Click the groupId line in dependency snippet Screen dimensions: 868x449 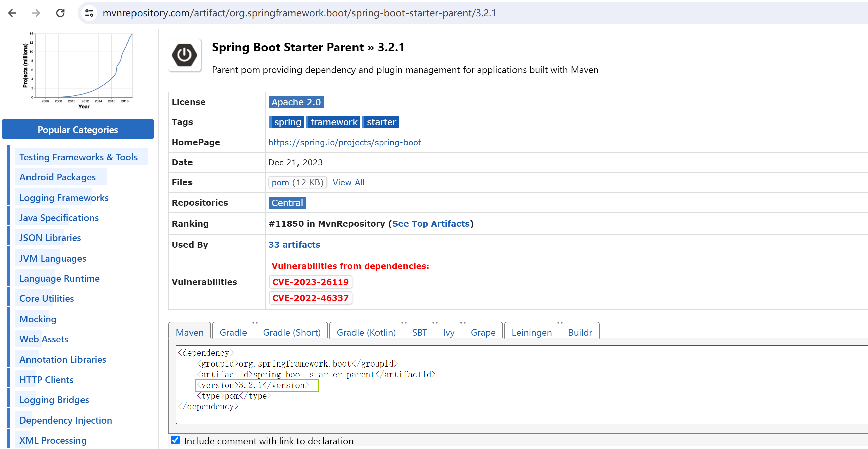[297, 363]
